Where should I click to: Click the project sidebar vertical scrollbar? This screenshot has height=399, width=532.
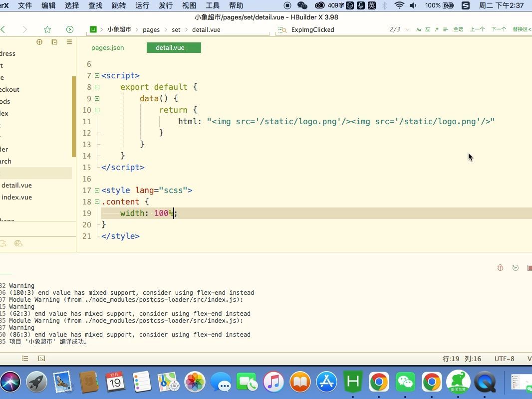[74, 117]
